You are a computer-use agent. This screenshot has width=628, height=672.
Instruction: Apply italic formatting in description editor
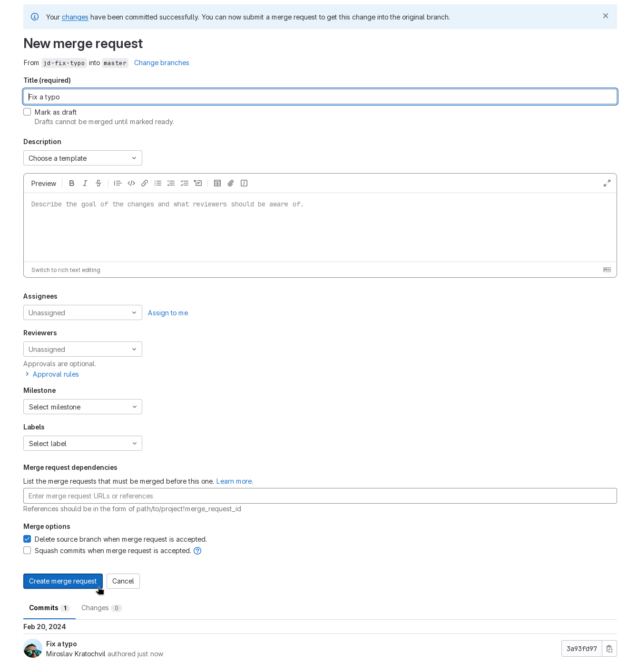(85, 183)
